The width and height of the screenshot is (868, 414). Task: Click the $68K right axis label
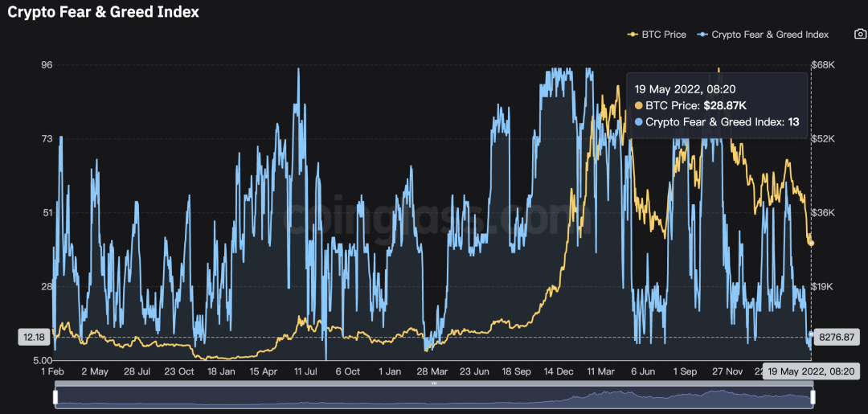pyautogui.click(x=825, y=64)
